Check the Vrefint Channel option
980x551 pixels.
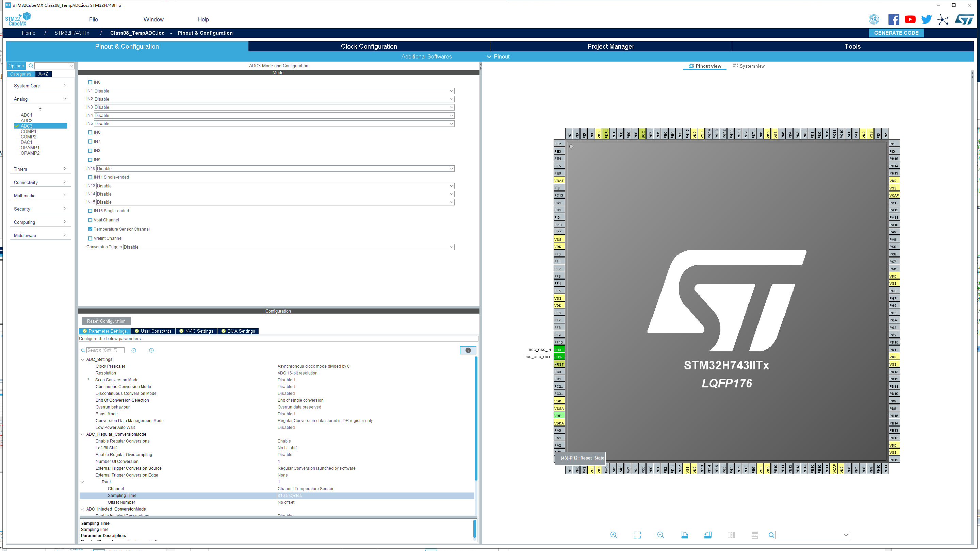click(90, 238)
